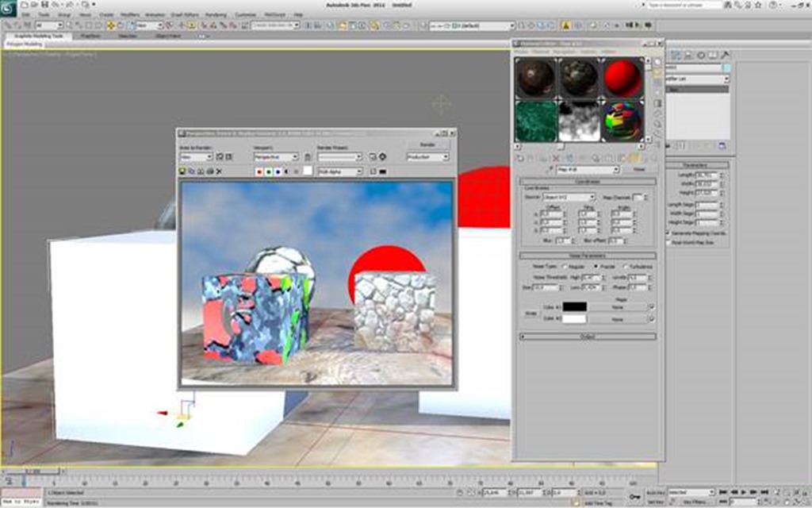Image resolution: width=812 pixels, height=508 pixels.
Task: Lock the render viewport
Action: 307,157
